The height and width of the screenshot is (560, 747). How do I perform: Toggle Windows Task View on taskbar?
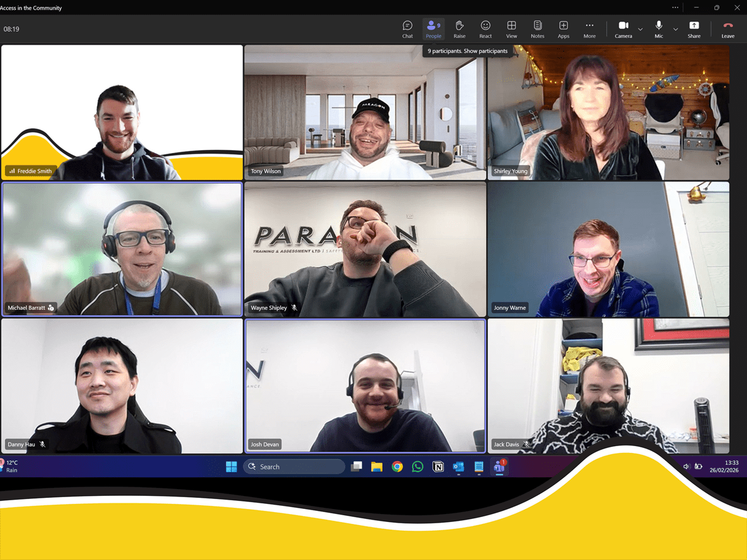click(x=357, y=467)
